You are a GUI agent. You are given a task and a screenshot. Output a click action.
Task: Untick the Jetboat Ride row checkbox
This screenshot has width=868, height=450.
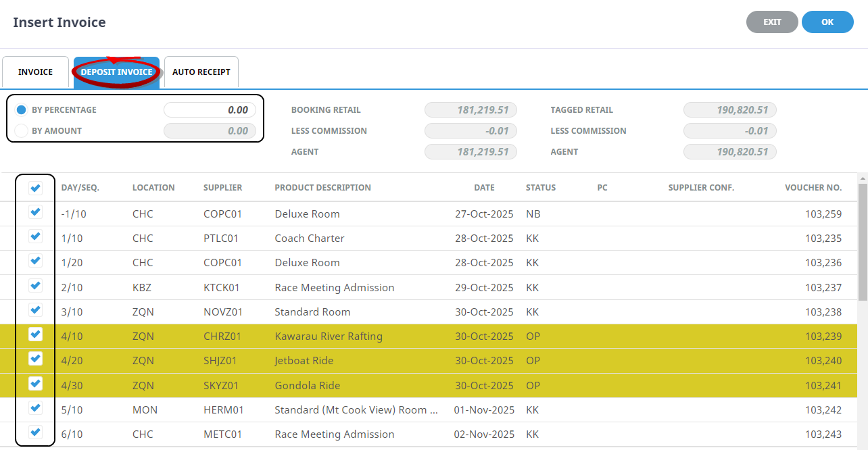35,359
